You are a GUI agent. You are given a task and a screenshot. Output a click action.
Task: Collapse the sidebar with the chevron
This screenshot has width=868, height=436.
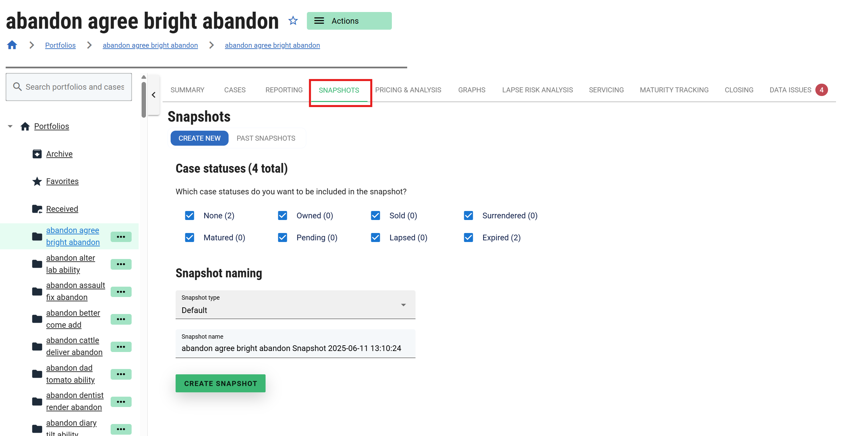point(154,95)
